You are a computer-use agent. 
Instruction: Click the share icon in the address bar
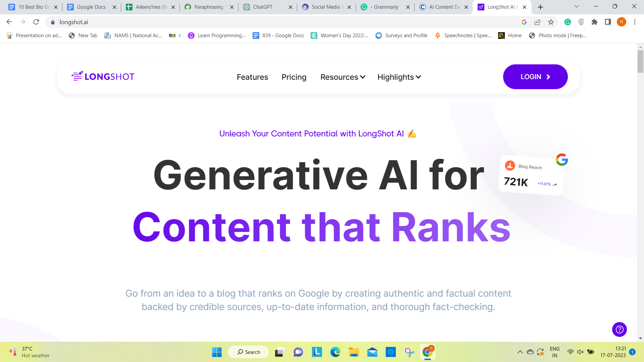tap(538, 22)
